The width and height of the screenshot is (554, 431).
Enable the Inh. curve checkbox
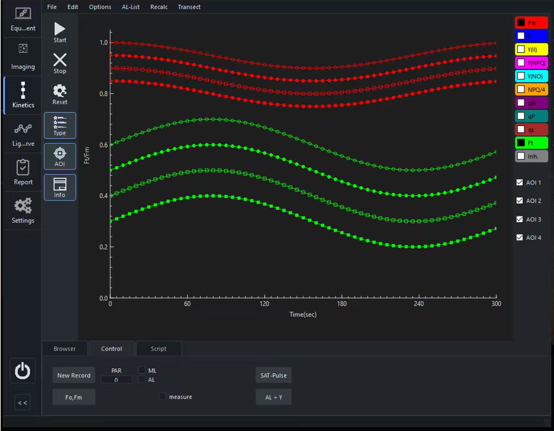(521, 156)
